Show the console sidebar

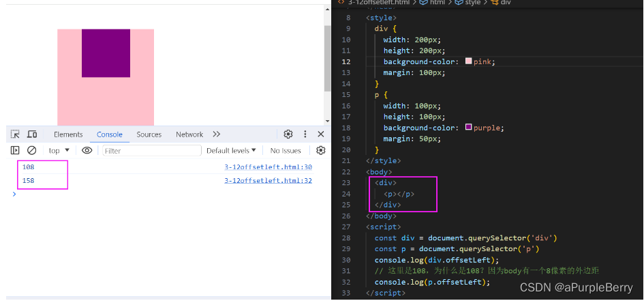tap(15, 150)
